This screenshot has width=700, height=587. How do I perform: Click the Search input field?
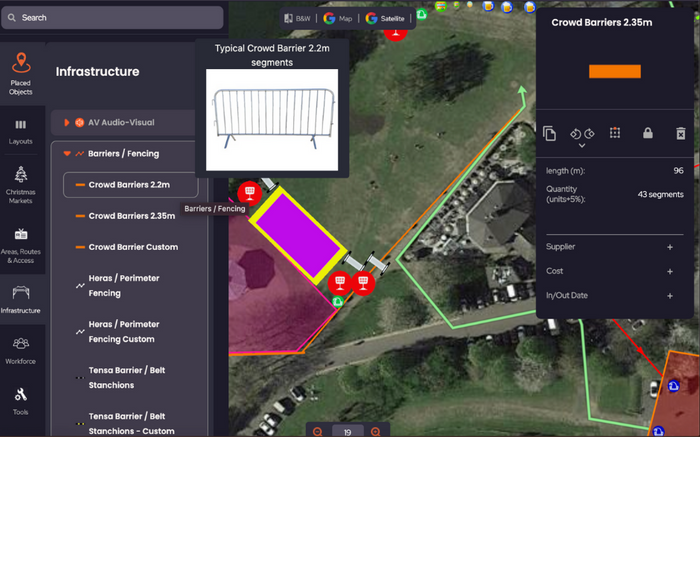tap(112, 18)
